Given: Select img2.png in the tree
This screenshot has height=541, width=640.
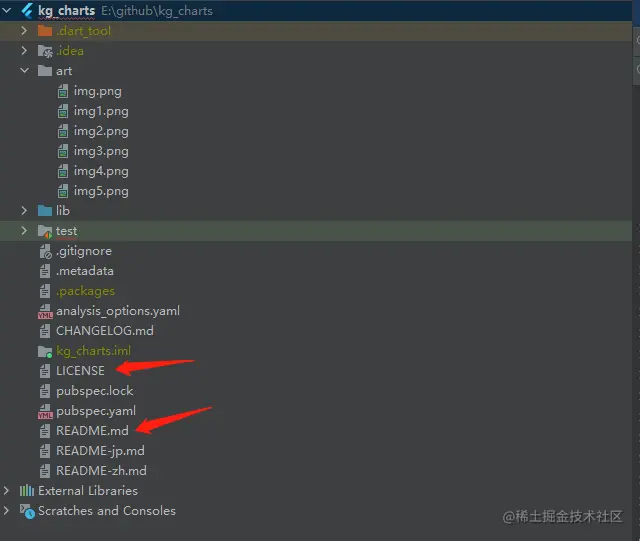Looking at the screenshot, I should (x=101, y=131).
